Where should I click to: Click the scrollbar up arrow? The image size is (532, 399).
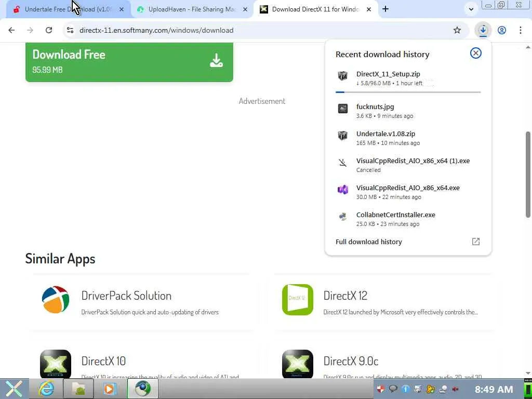[528, 47]
